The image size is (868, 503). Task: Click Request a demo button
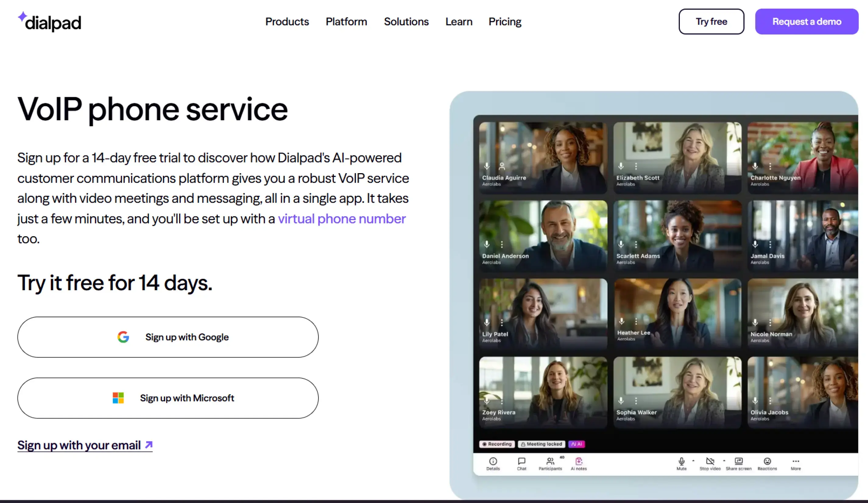pyautogui.click(x=806, y=21)
